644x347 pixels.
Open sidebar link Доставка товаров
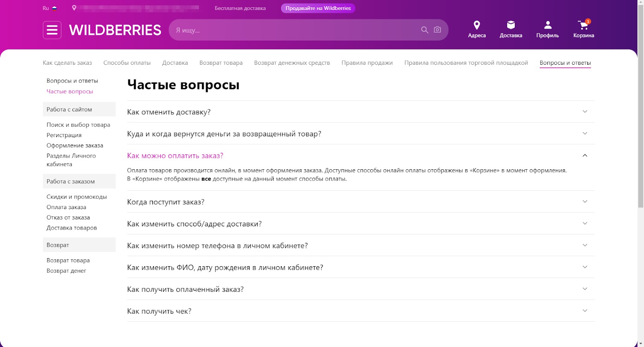72,228
